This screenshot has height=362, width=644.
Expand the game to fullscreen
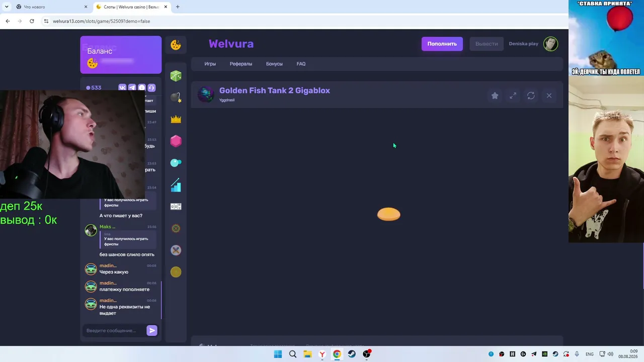click(513, 96)
